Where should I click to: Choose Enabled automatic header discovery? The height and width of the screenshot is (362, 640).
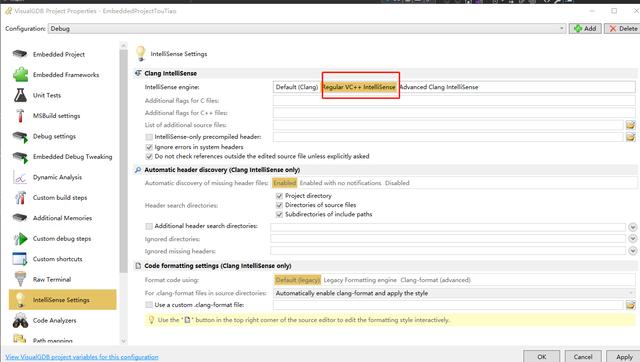pos(284,183)
